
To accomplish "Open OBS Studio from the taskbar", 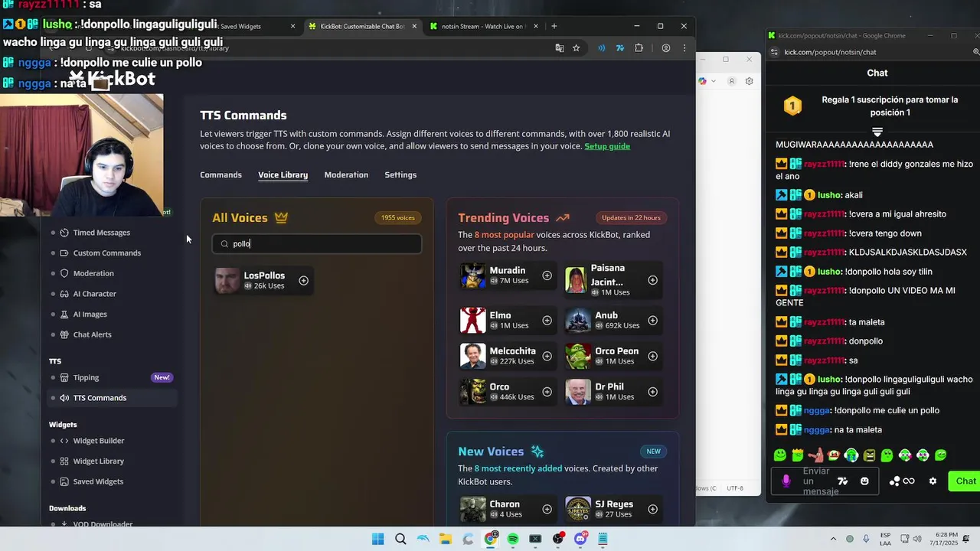I will 558,539.
